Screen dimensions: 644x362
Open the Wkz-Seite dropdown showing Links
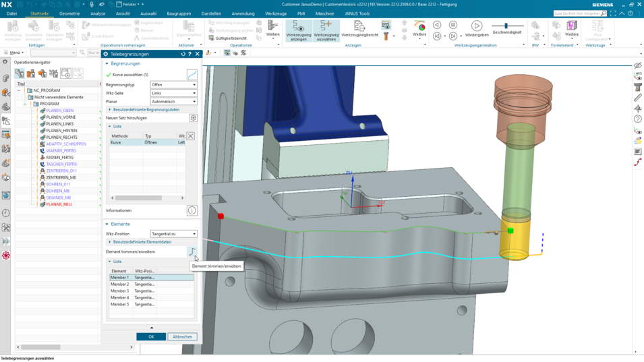click(174, 93)
